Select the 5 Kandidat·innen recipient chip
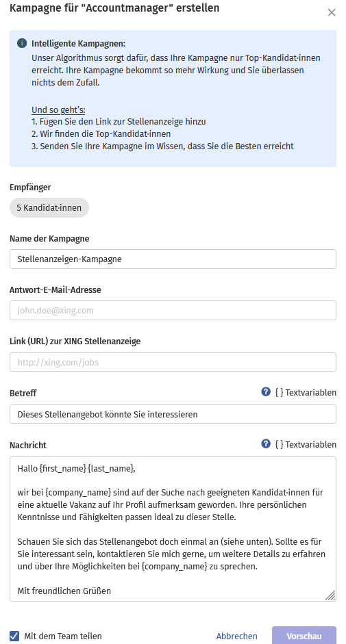The height and width of the screenshot is (644, 346). (x=49, y=208)
